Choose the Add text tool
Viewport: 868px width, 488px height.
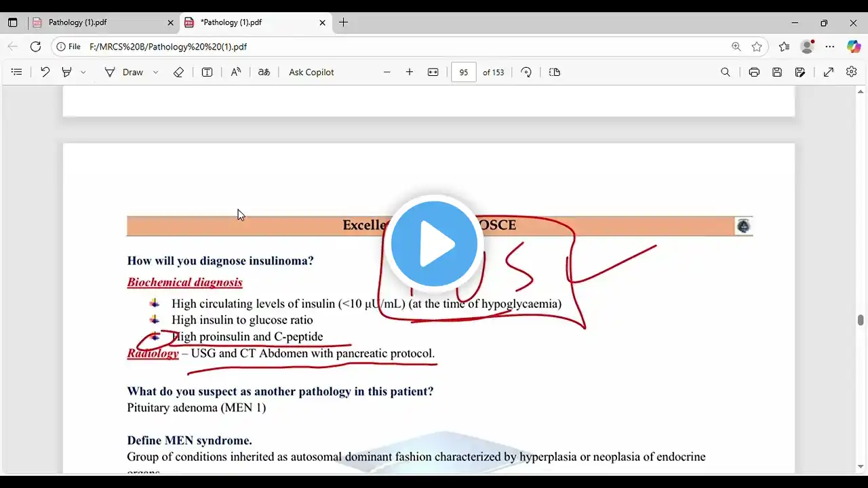(x=208, y=72)
